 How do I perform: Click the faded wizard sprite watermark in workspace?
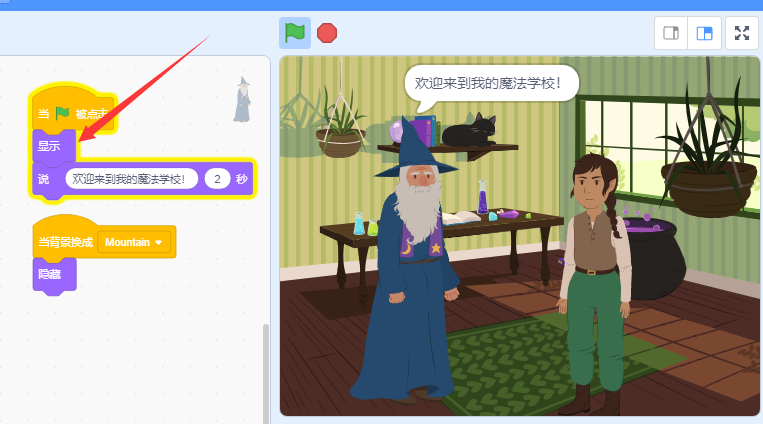point(241,100)
